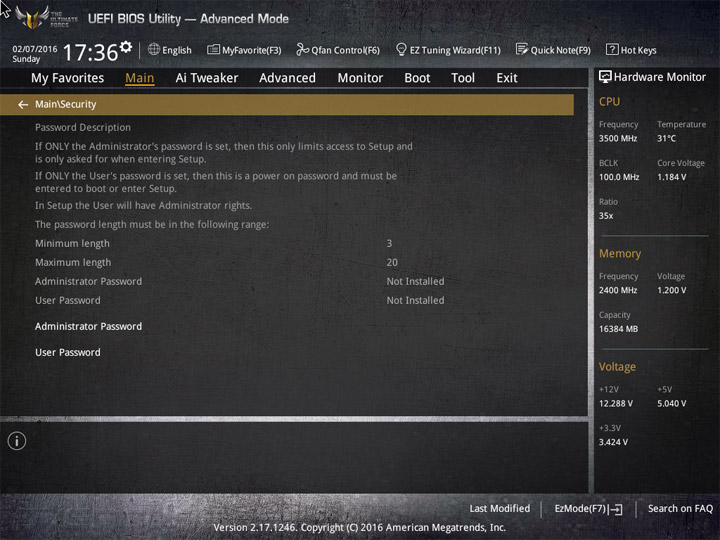Screen dimensions: 720x540
Task: Click the CPU temperature 31°C value
Action: click(666, 138)
